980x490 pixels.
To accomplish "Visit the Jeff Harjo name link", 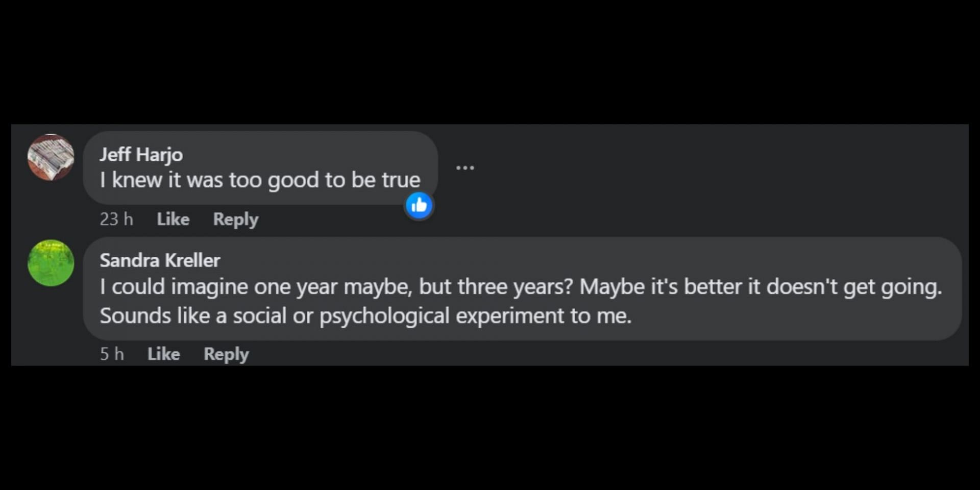I will [141, 154].
